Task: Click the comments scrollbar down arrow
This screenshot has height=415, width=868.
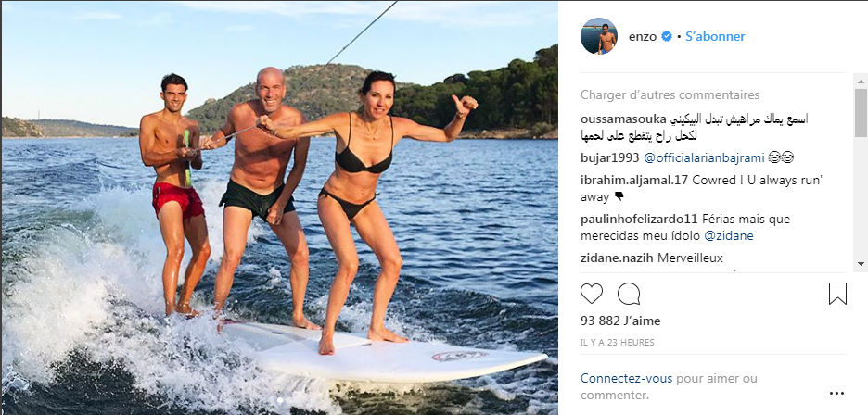Action: 861,264
